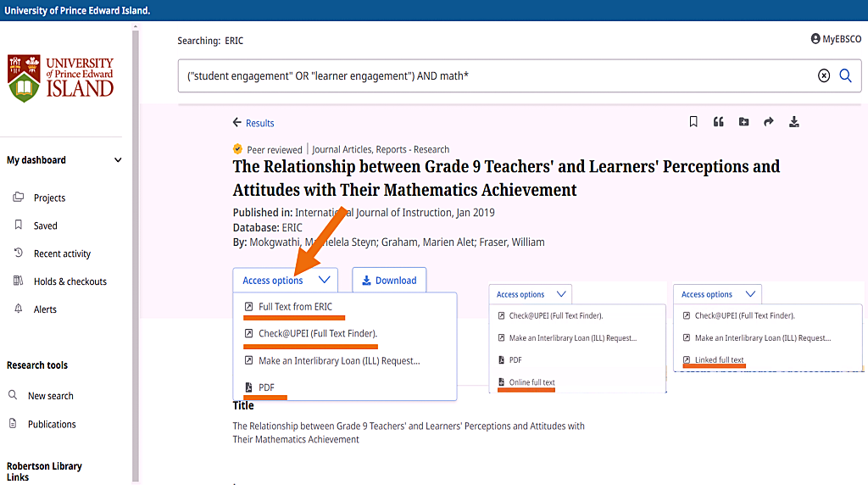This screenshot has height=490, width=868.
Task: Collapse the My dashboard section
Action: pos(118,160)
